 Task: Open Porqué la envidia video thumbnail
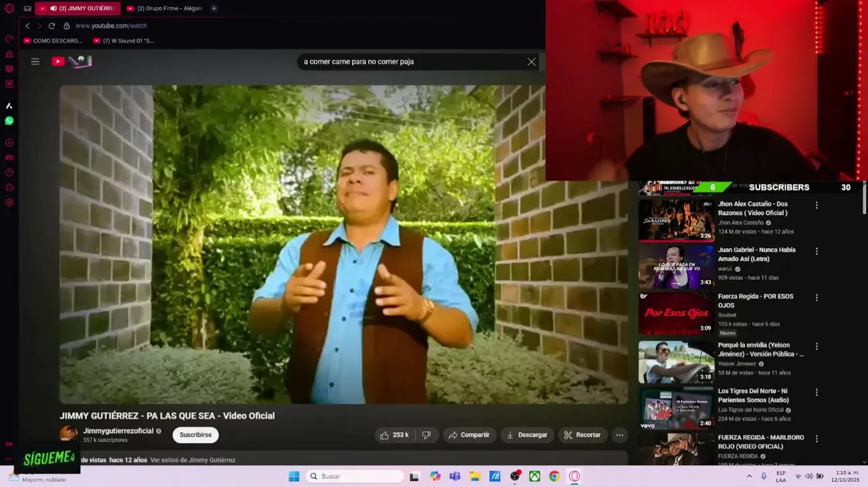point(676,362)
